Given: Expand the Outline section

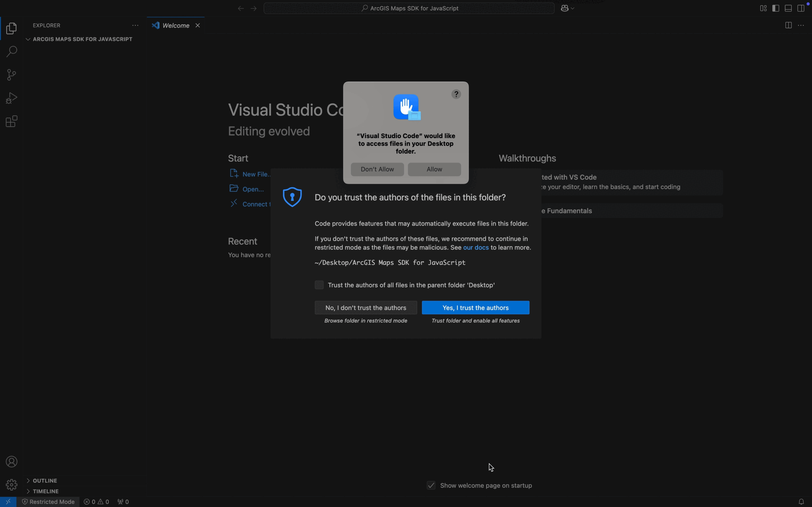Looking at the screenshot, I should pos(45,480).
